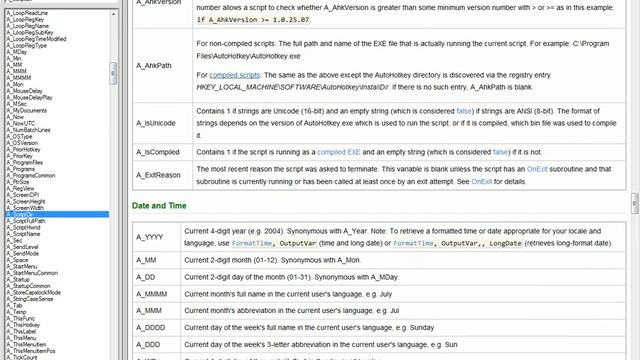Select A_ScreenHeight in the index list
This screenshot has height=360, width=640.
26,202
